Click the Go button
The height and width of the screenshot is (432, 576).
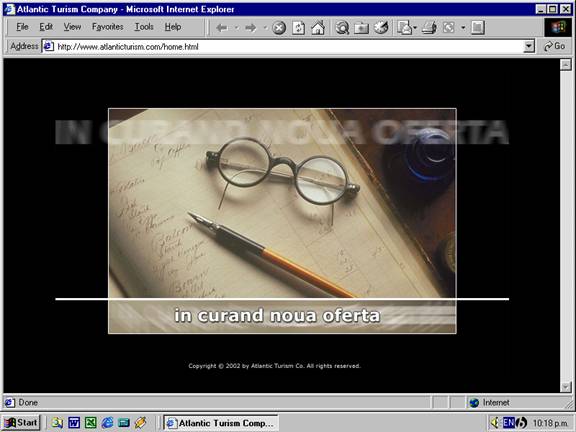555,46
